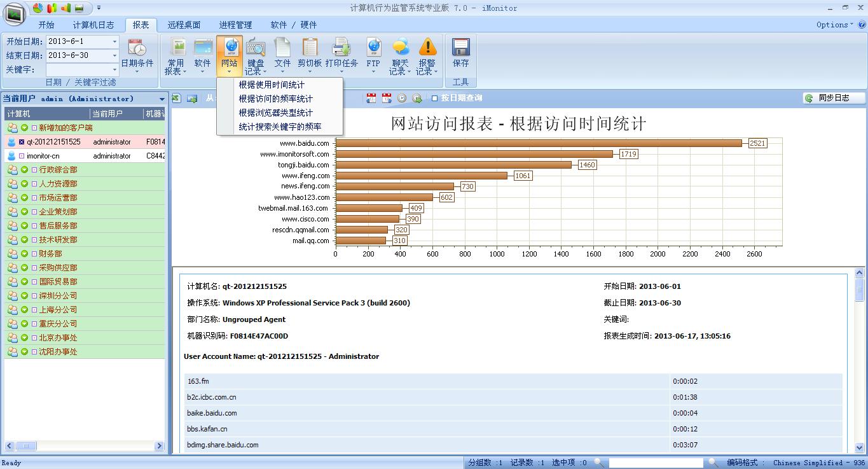Collapse the 国际贸易部 group

click(x=24, y=282)
